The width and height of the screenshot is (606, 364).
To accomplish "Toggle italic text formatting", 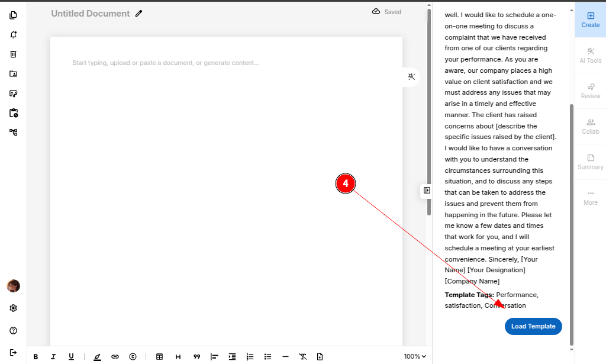I will 53,356.
